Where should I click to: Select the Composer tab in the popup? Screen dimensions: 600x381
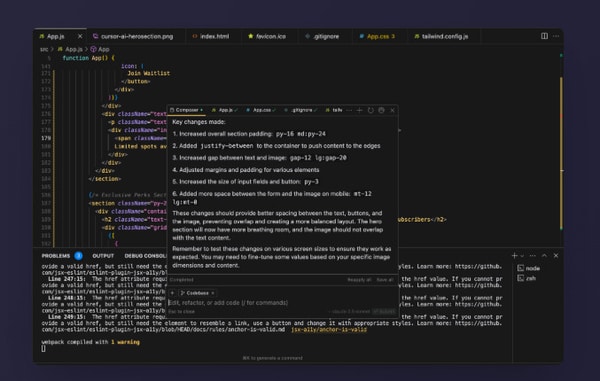(x=187, y=110)
